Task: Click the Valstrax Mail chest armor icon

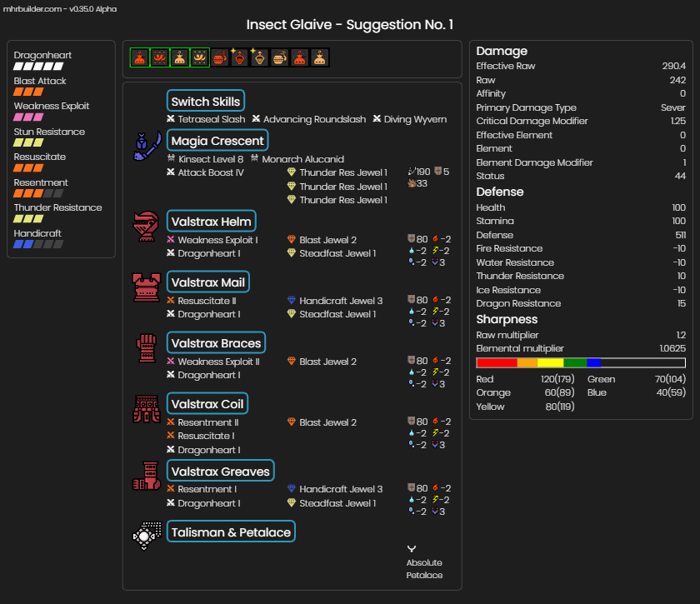Action: (147, 287)
